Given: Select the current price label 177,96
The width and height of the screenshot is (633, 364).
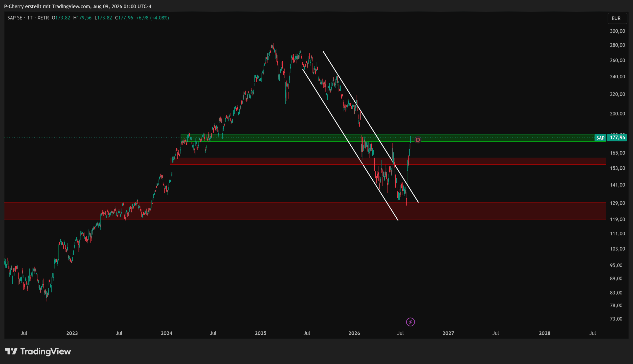Looking at the screenshot, I should [617, 137].
